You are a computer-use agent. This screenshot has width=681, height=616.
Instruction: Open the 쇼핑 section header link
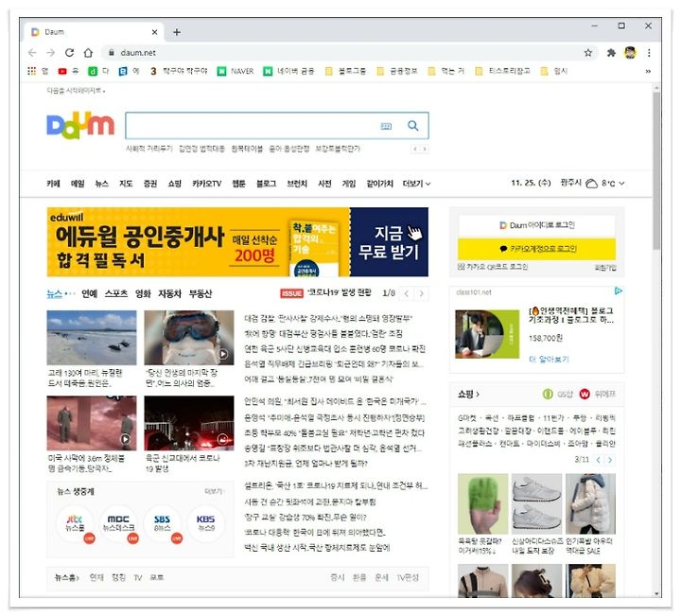coord(468,394)
